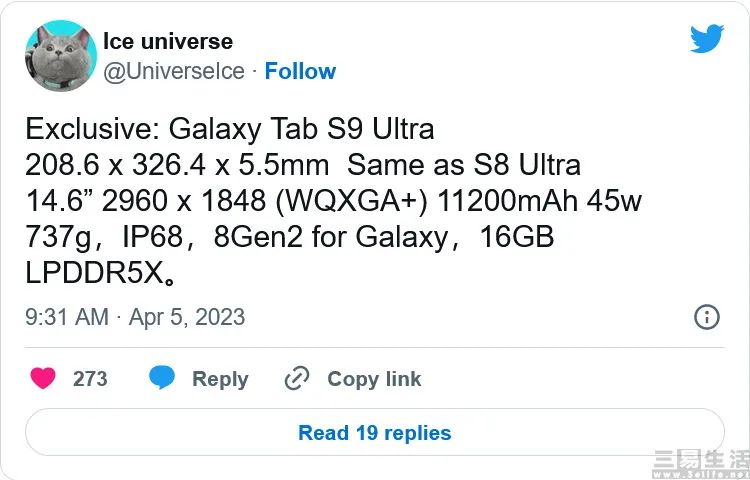Open the 9:31 AM · Apr 5, 2023 timestamp
750x480 pixels.
pos(135,317)
